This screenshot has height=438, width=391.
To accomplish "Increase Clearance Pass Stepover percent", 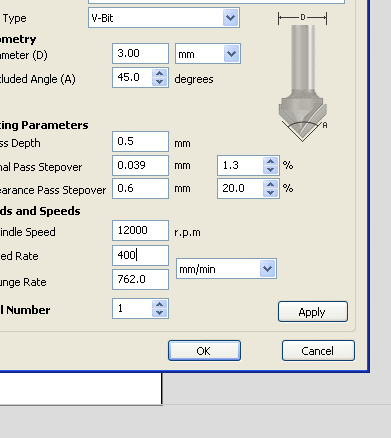I will pyautogui.click(x=270, y=184).
